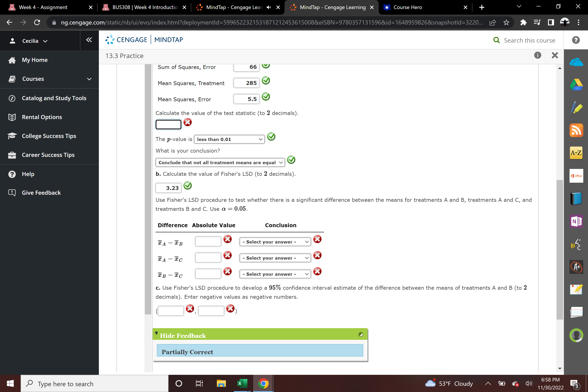Click the test statistic input field
Viewport: 588px width, 392px height.
coord(168,124)
